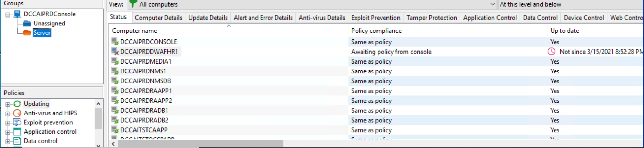The width and height of the screenshot is (644, 148).
Task: Switch to the Anti-virus Details tab
Action: point(322,18)
